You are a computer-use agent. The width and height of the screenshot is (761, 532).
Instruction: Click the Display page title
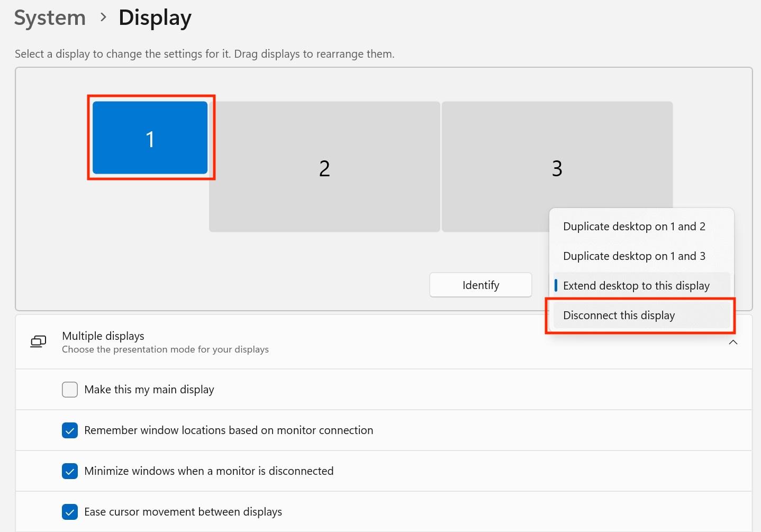pos(155,17)
